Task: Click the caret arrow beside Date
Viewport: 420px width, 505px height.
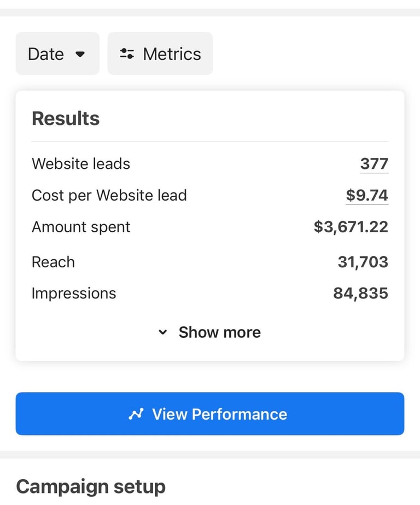Action: point(80,54)
